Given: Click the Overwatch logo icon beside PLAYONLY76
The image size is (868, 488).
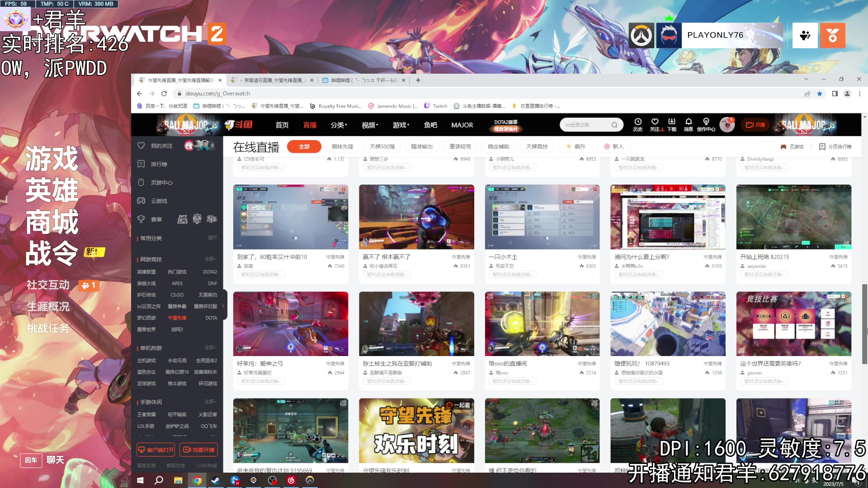Looking at the screenshot, I should click(641, 35).
